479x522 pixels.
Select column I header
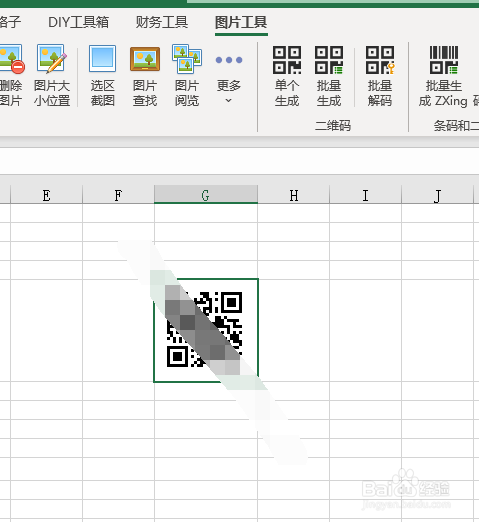366,195
